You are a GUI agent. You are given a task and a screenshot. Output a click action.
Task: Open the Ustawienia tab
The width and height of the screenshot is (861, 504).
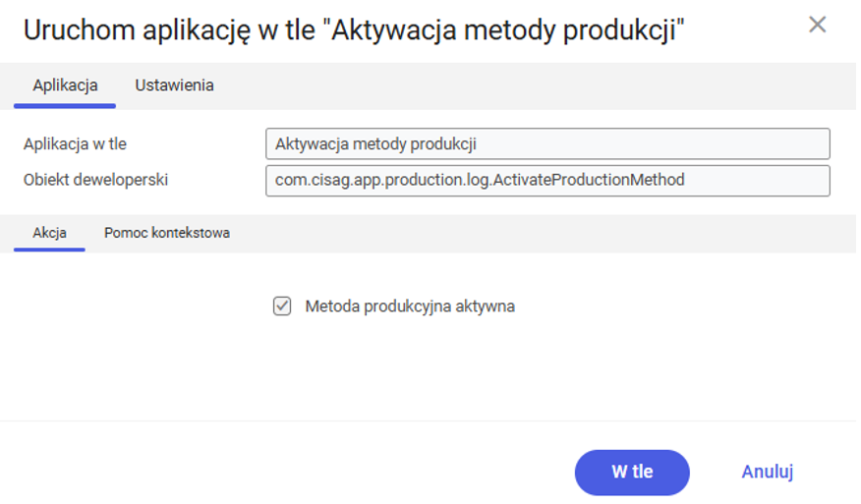174,85
